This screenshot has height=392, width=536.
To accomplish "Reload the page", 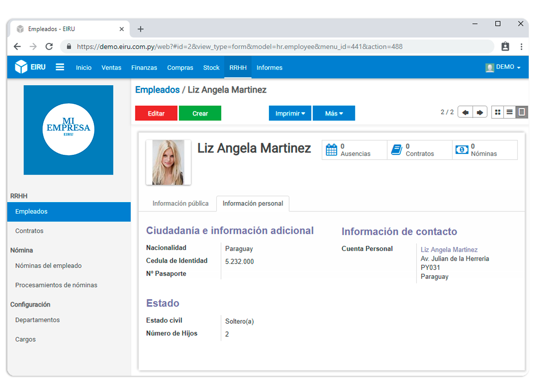I will (x=49, y=46).
